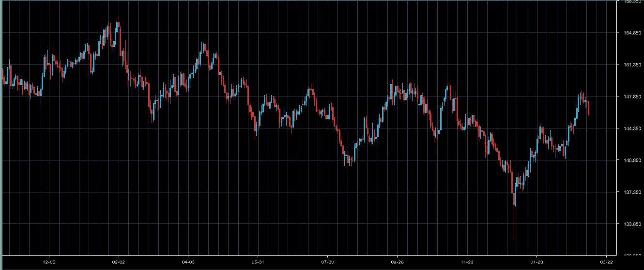
Task: Click the 12-05 date axis label
Action: click(x=49, y=262)
